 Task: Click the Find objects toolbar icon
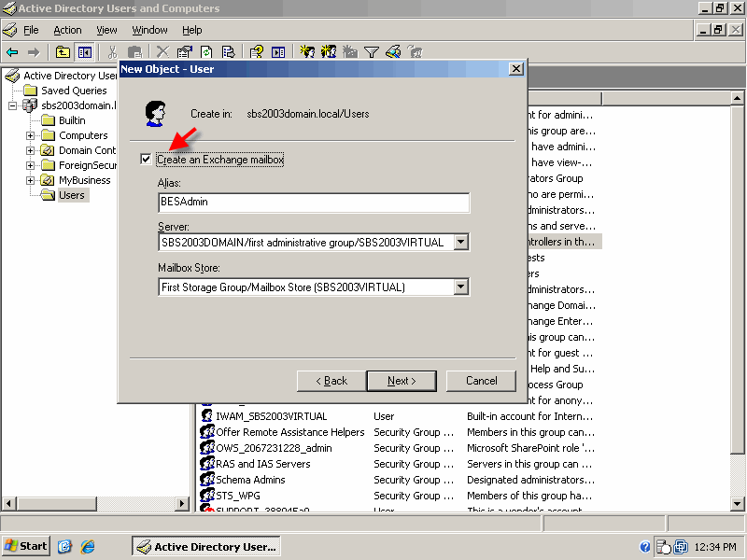(393, 51)
